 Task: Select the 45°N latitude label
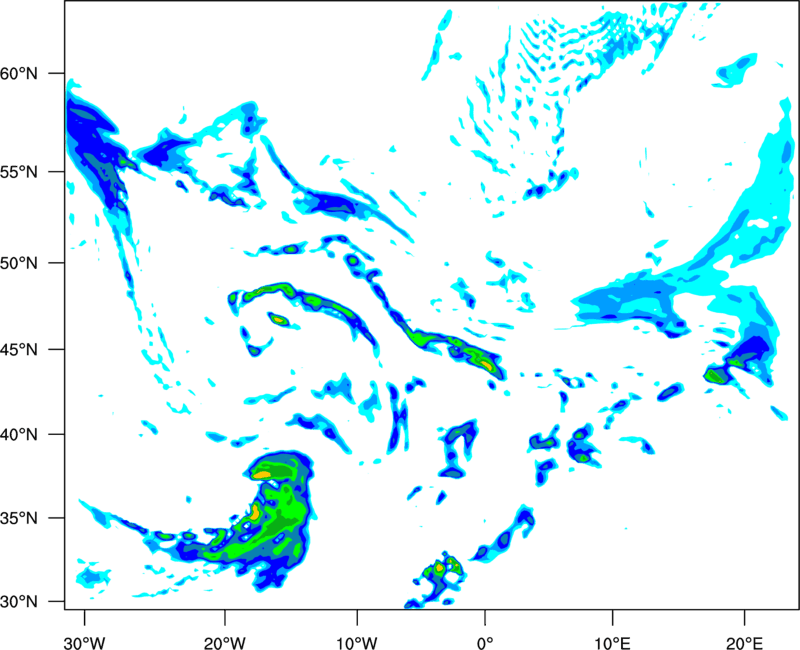[19, 350]
